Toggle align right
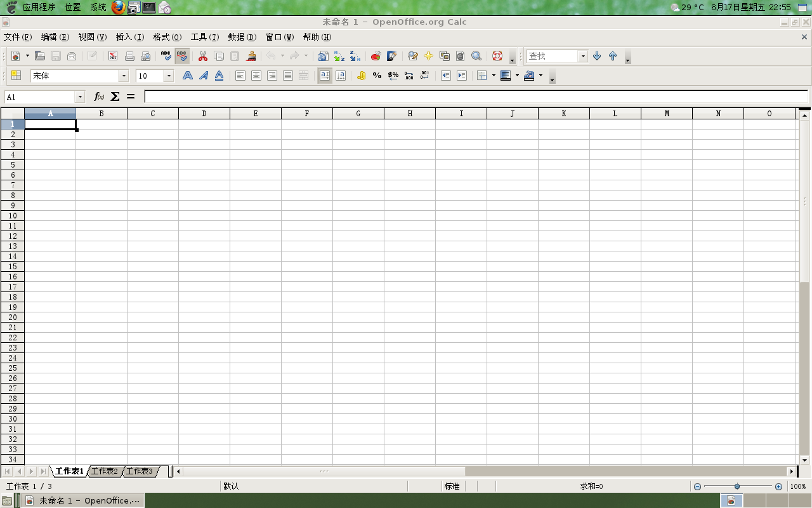Viewport: 812px width, 508px height. point(272,76)
